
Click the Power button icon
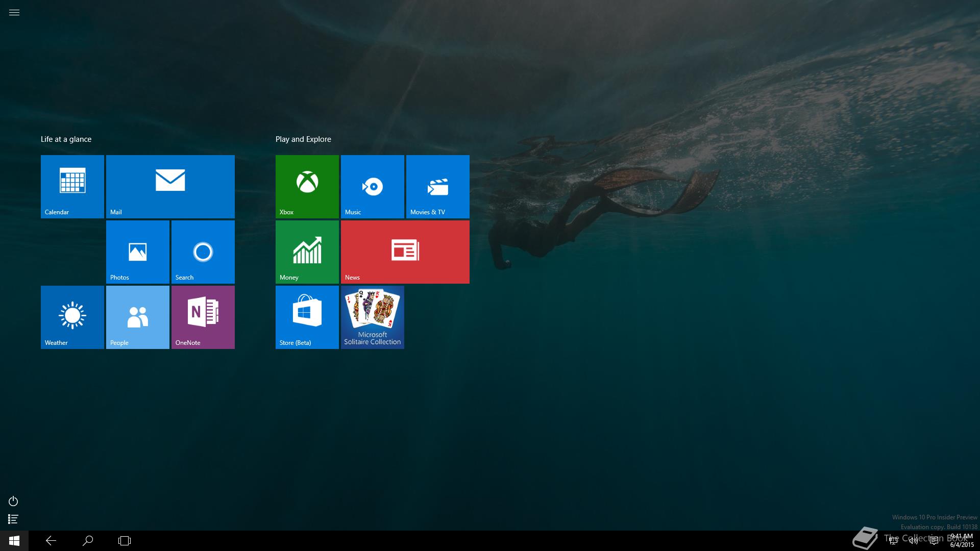(x=13, y=501)
